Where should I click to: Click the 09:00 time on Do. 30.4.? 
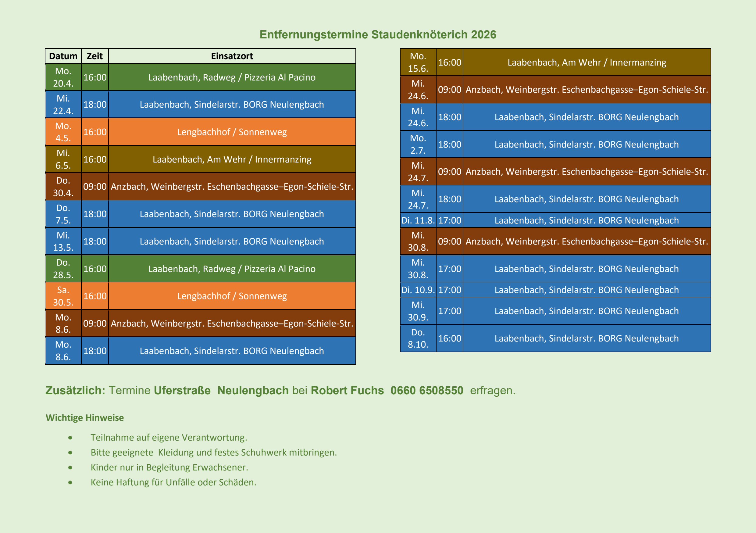[x=95, y=186]
